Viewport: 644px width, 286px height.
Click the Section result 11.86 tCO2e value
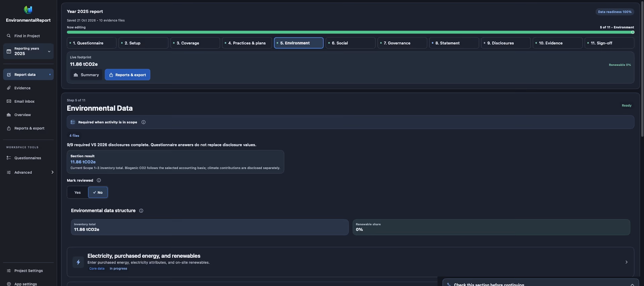pyautogui.click(x=83, y=162)
